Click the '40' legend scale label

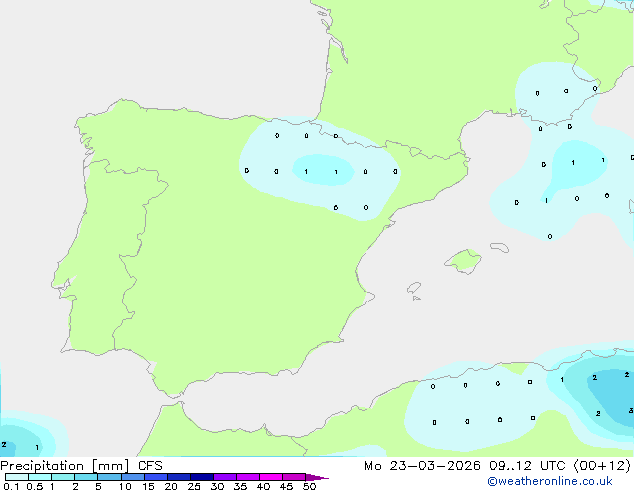pos(264,486)
